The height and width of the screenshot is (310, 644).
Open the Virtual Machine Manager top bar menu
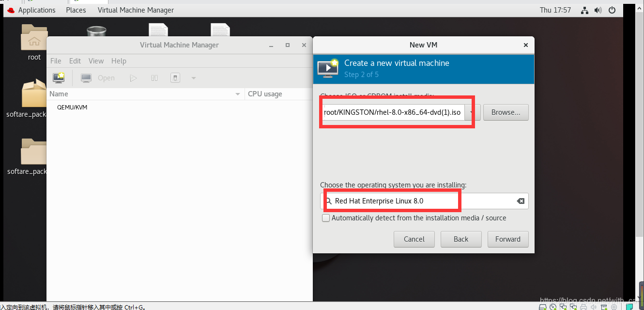pyautogui.click(x=136, y=10)
